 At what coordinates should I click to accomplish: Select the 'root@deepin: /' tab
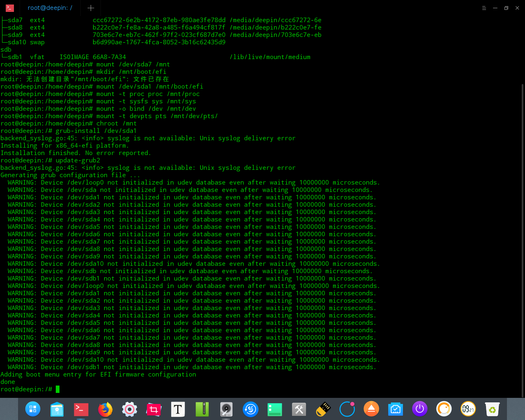click(x=50, y=8)
